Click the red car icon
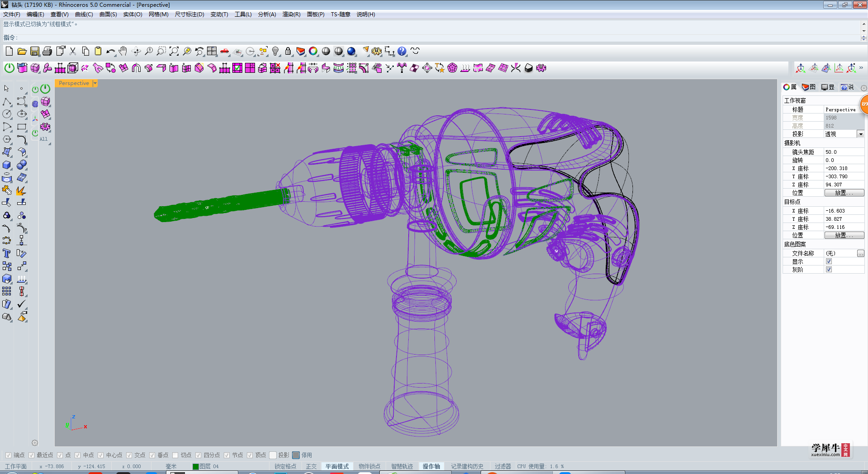This screenshot has width=868, height=474. click(225, 51)
